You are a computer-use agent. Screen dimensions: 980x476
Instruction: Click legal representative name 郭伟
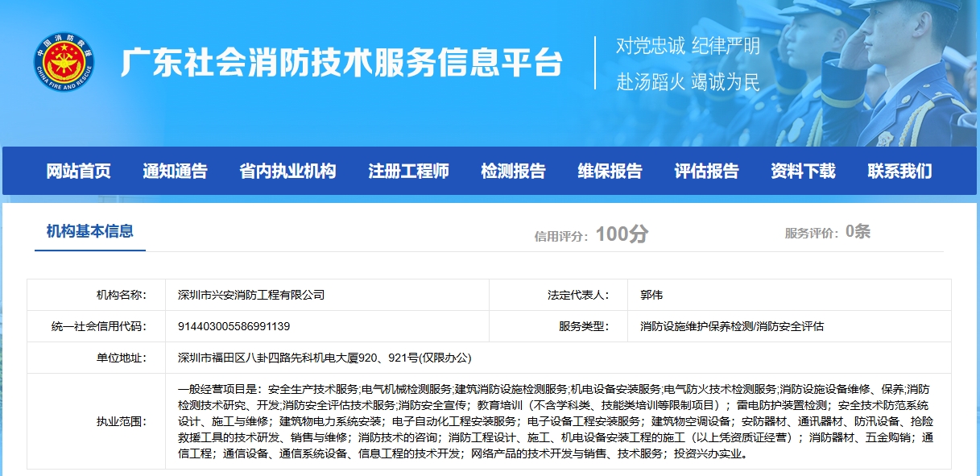pos(651,295)
